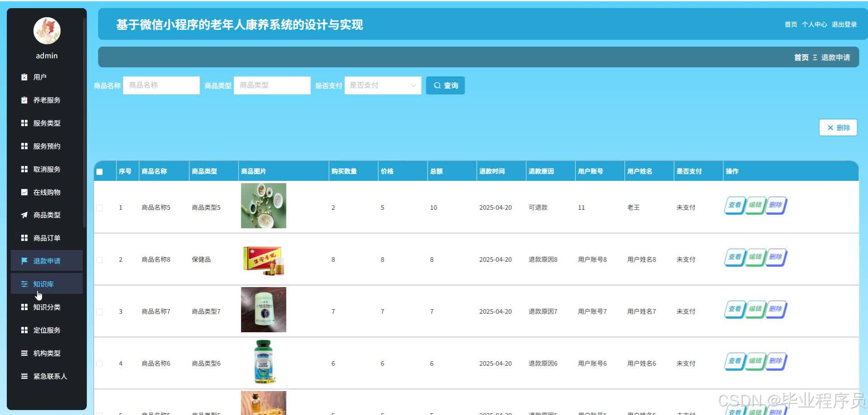Click 删除 button for 商品名称7 row
868x415 pixels.
776,309
